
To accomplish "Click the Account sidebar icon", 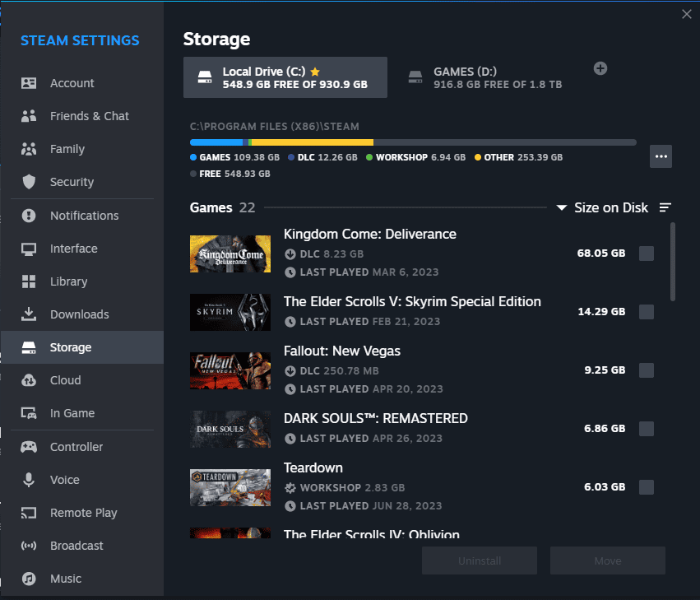I will click(29, 83).
